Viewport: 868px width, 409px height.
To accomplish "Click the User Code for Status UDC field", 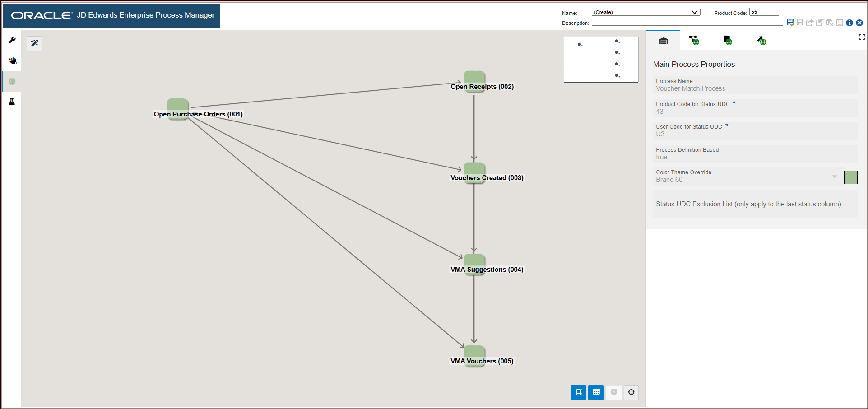I will pos(755,131).
